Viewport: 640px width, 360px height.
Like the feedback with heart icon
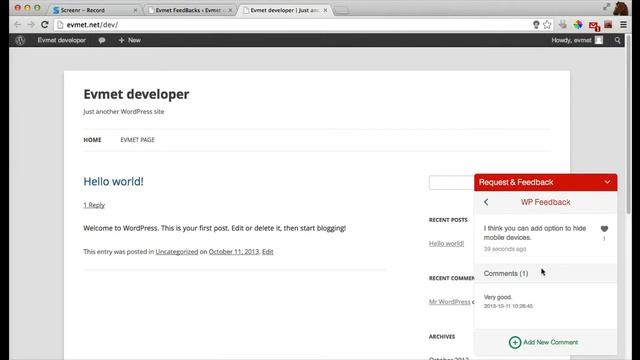604,229
